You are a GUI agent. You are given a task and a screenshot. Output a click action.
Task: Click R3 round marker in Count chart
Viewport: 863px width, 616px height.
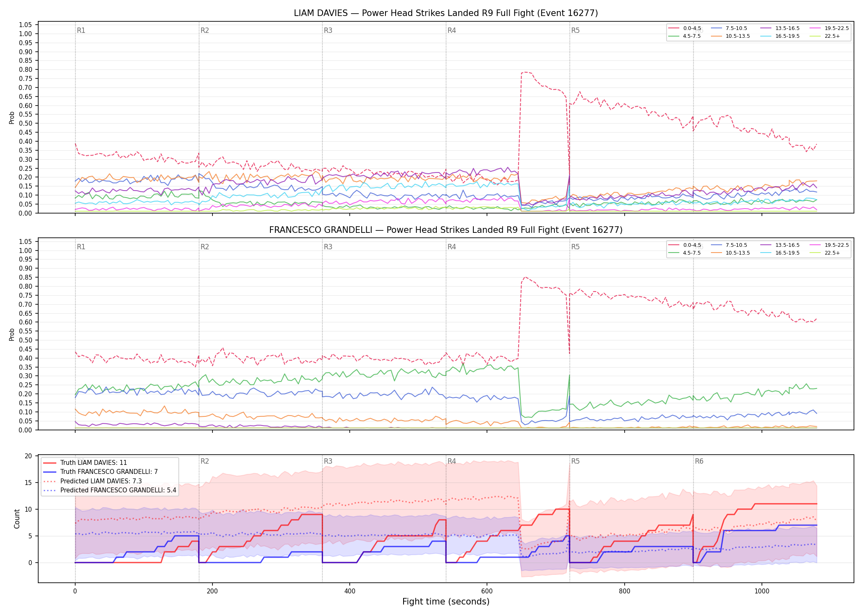click(x=328, y=461)
